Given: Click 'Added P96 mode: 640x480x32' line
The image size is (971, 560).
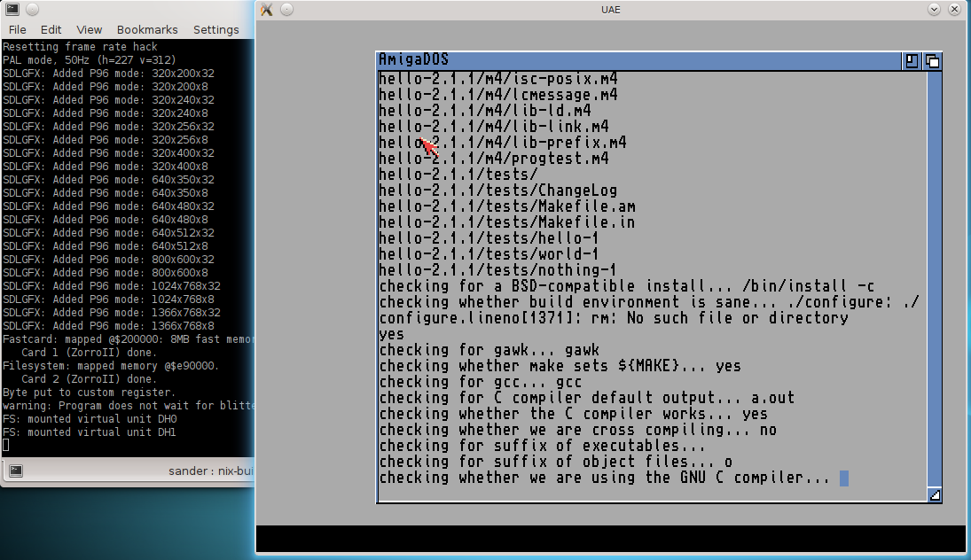Looking at the screenshot, I should (x=108, y=206).
